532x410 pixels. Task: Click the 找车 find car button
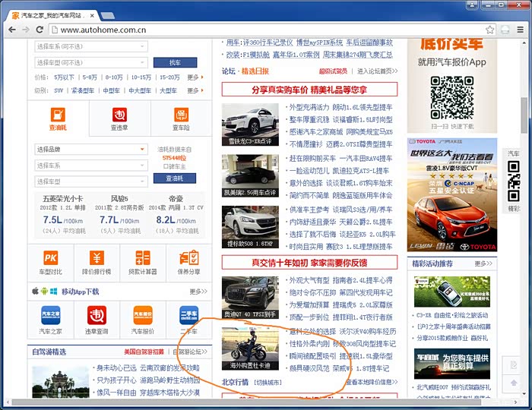[x=175, y=62]
